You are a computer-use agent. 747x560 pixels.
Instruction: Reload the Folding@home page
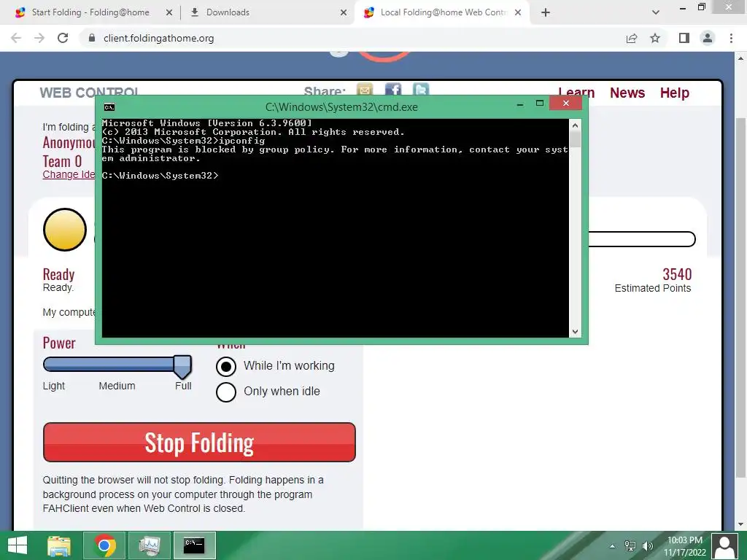[63, 38]
